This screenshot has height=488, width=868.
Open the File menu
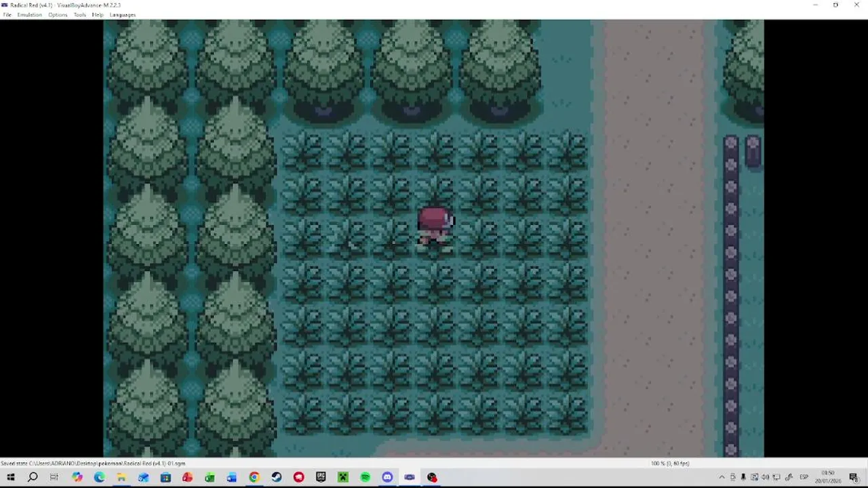click(7, 15)
